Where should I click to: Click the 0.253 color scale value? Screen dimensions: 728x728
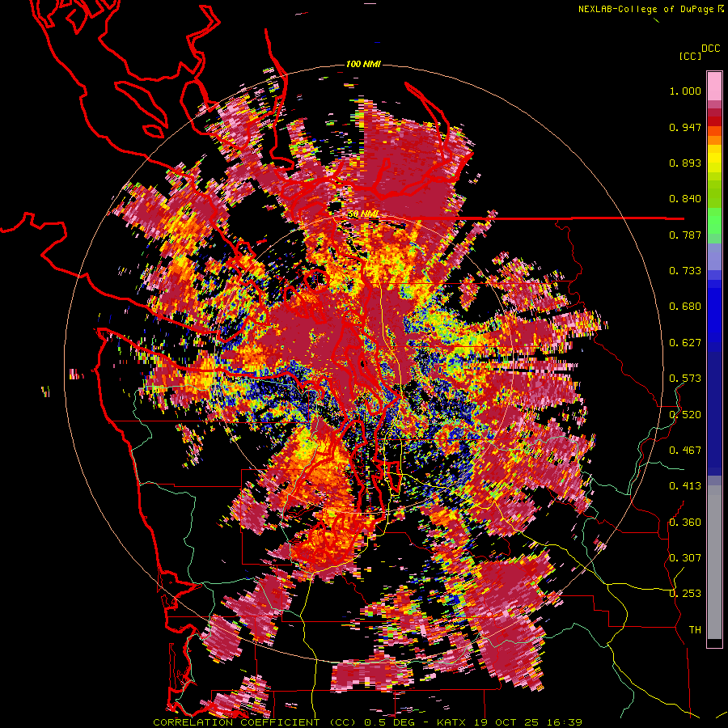pyautogui.click(x=685, y=594)
